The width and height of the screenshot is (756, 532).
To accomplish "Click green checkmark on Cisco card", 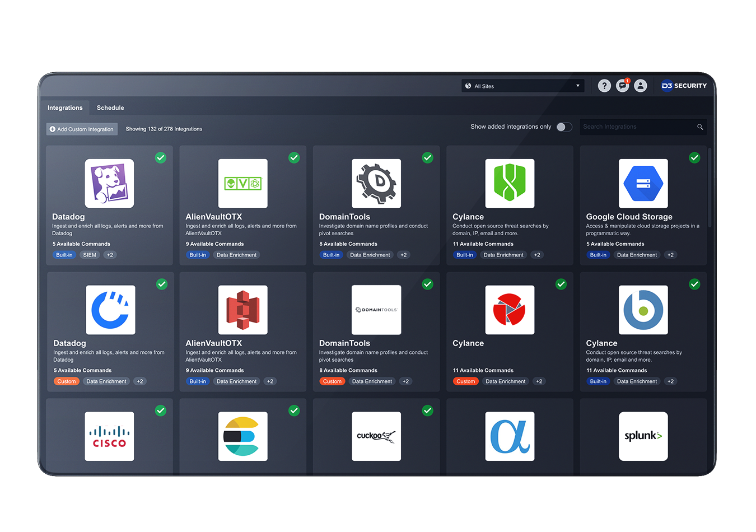I will click(x=161, y=411).
